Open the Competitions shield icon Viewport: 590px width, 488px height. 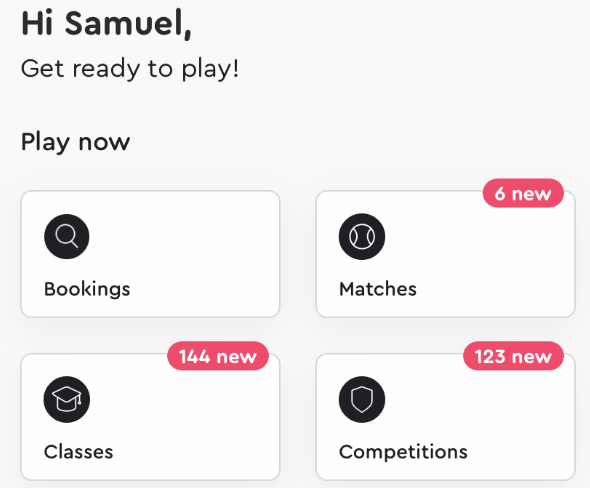point(362,399)
